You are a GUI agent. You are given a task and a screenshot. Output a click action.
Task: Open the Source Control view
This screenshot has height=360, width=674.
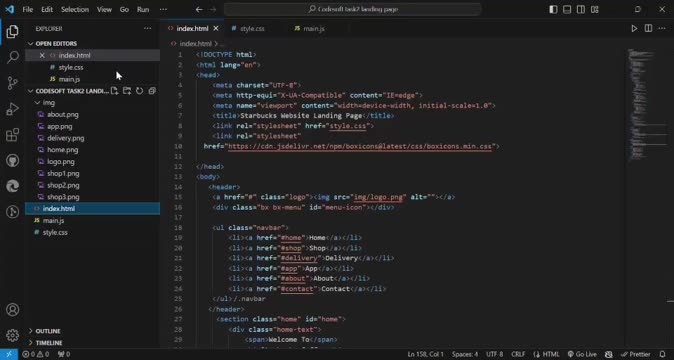(13, 82)
